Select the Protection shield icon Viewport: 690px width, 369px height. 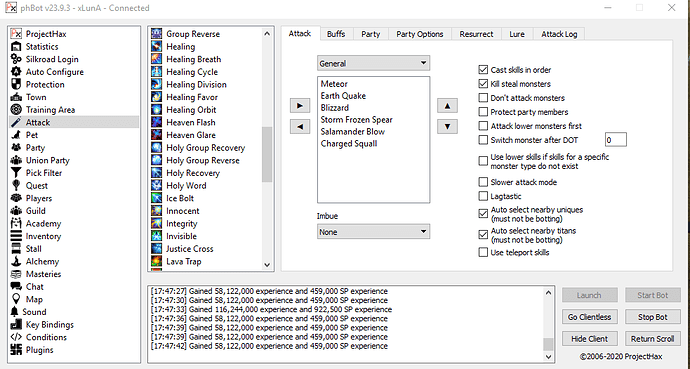[x=16, y=84]
